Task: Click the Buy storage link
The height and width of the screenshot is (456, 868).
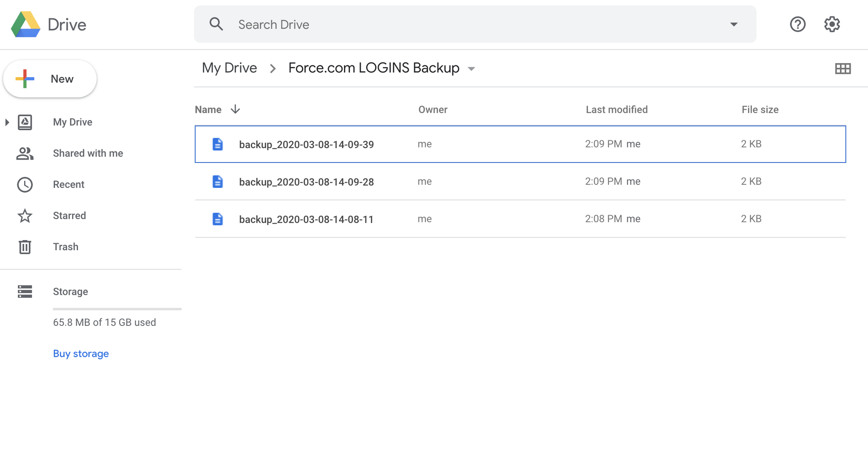Action: [81, 353]
